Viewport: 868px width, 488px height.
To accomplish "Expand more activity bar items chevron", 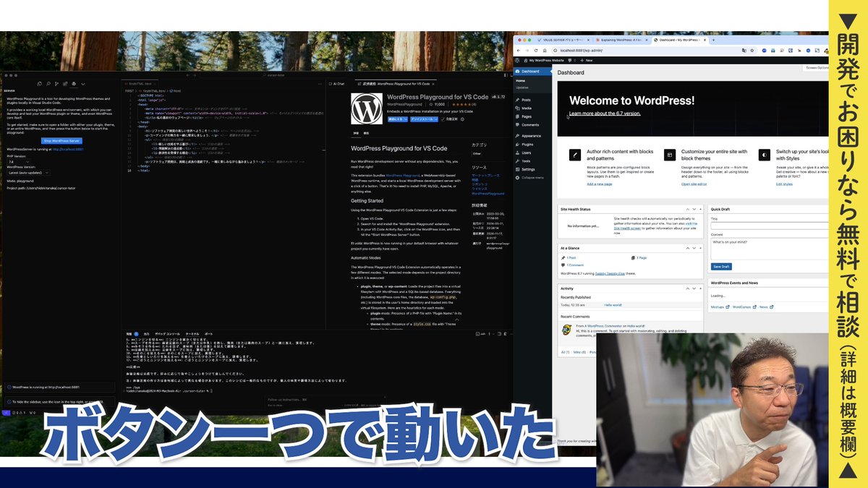I will coord(83,84).
